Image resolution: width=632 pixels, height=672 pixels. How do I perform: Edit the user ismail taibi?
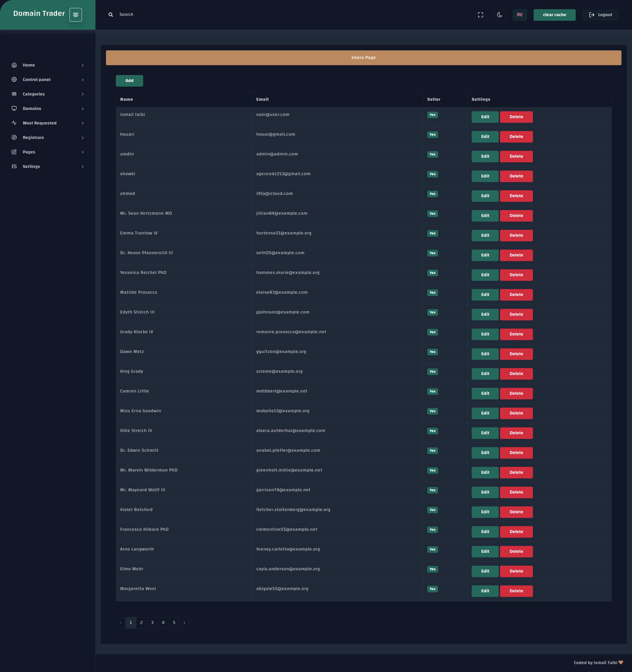485,117
